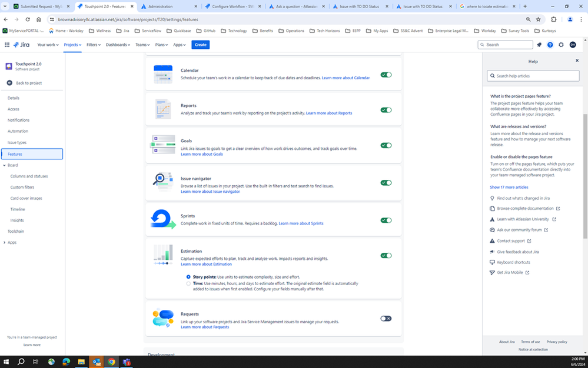Click the Jira logo in the header
588x368 pixels.
click(x=21, y=45)
